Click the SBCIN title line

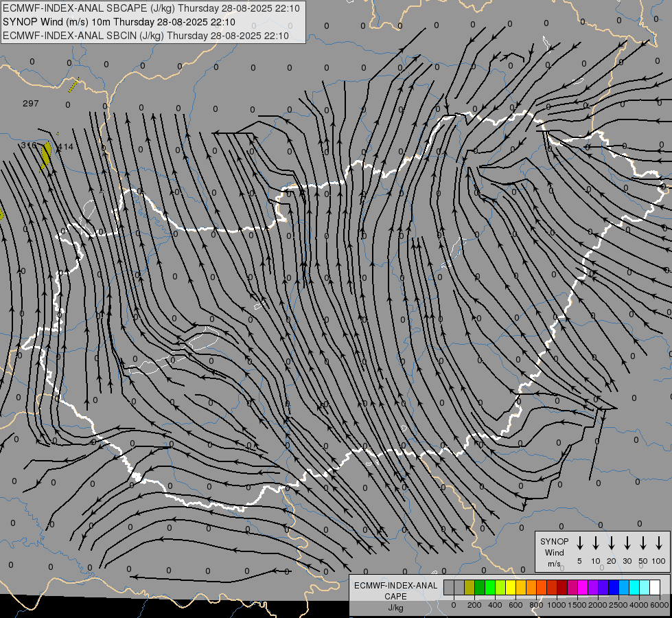tap(146, 36)
